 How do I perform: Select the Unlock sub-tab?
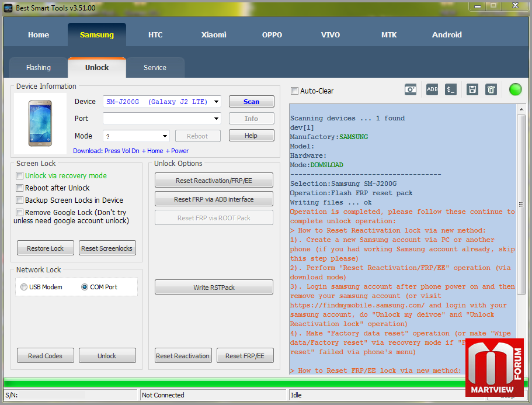click(x=97, y=68)
